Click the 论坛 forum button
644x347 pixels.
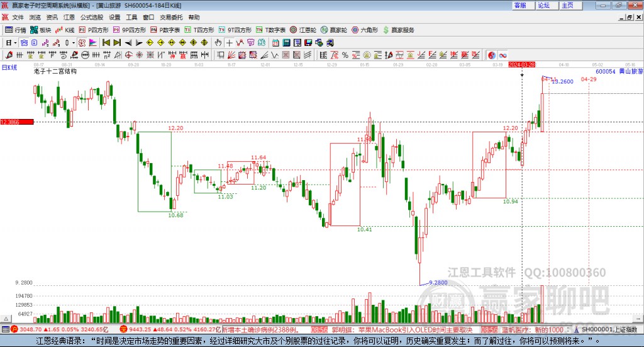[547, 5]
